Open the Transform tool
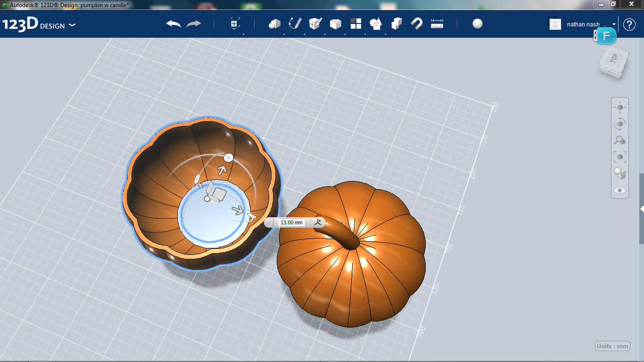The height and width of the screenshot is (362, 644). (235, 24)
